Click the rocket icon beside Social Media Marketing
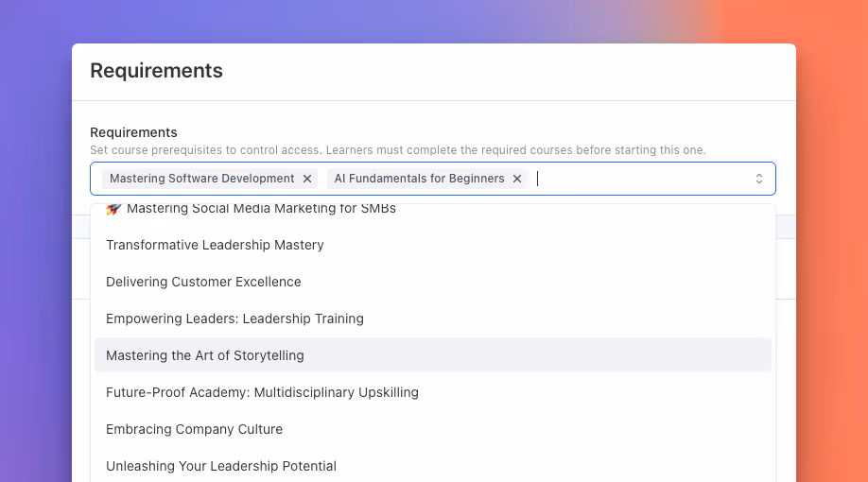 click(x=113, y=209)
